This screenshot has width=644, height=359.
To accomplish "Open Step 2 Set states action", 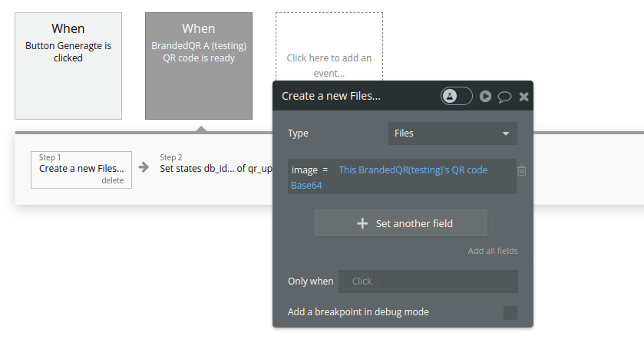I will pyautogui.click(x=215, y=168).
